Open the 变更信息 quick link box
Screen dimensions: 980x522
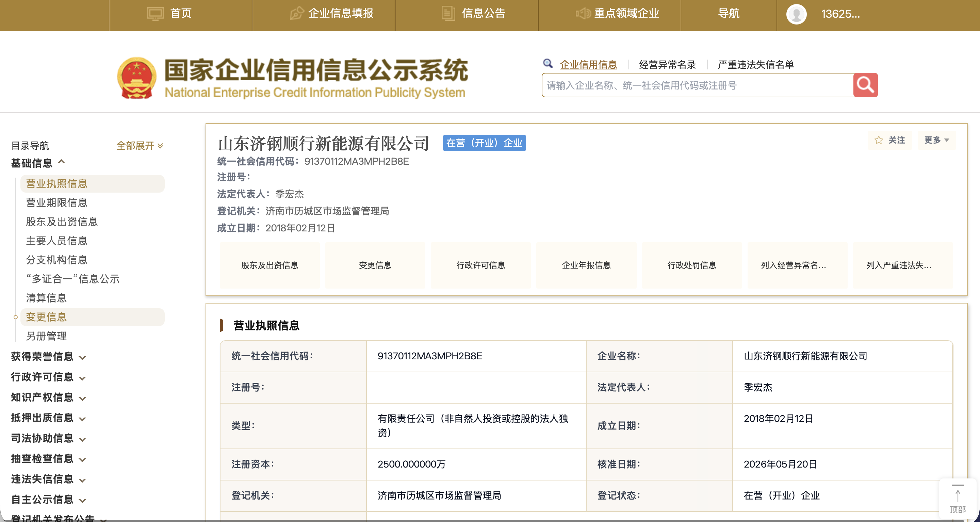[375, 265]
